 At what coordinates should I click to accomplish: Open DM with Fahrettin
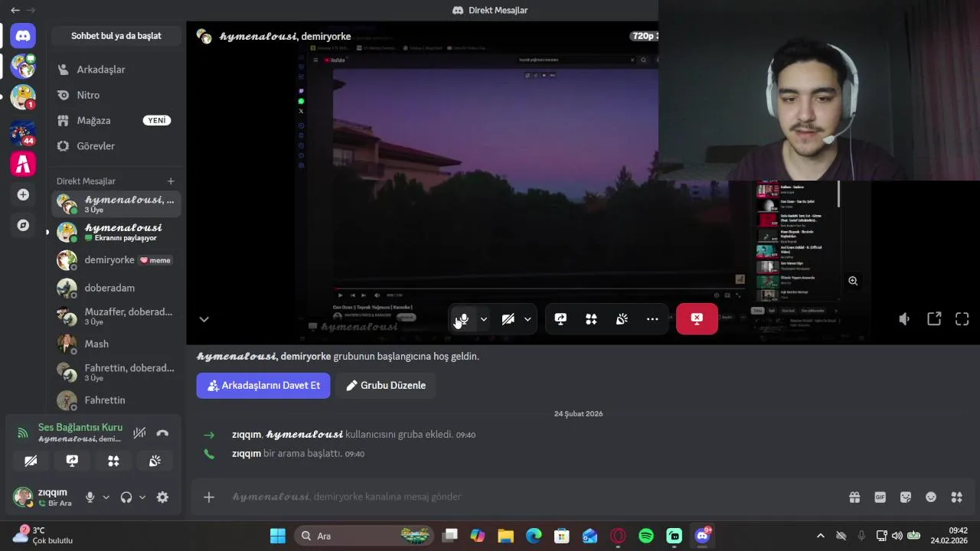pyautogui.click(x=116, y=400)
